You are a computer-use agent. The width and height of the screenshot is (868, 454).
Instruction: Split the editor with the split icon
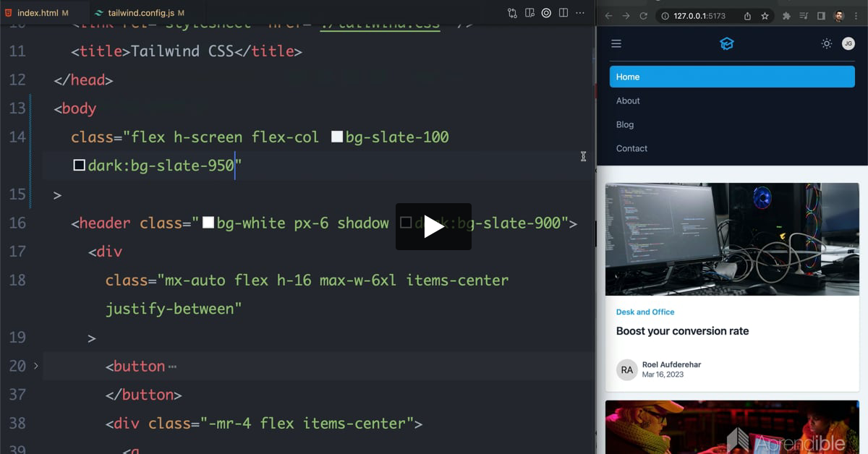563,13
